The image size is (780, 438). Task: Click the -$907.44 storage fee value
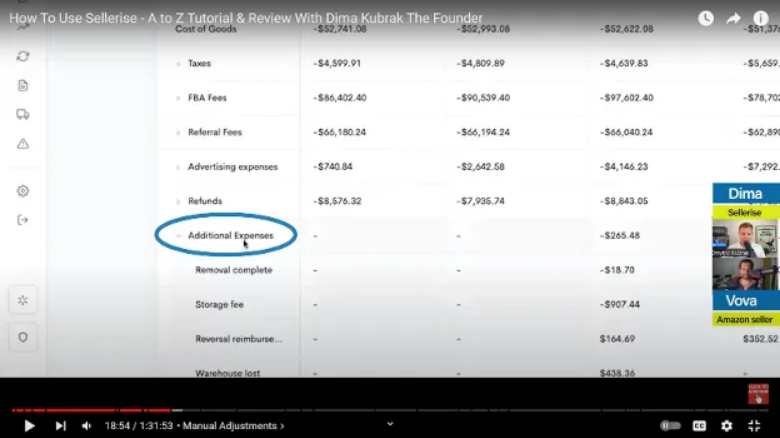coord(619,304)
